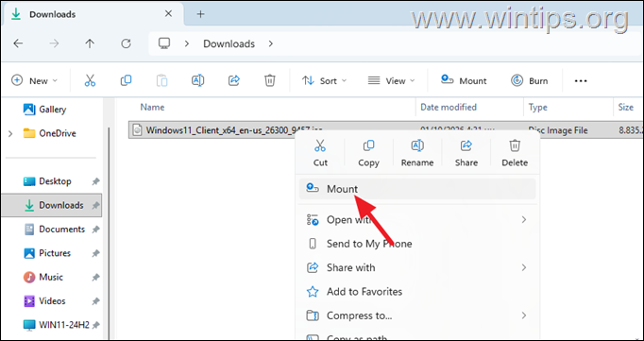Click the This PC monitor icon in address bar
This screenshot has width=644, height=341.
click(164, 43)
